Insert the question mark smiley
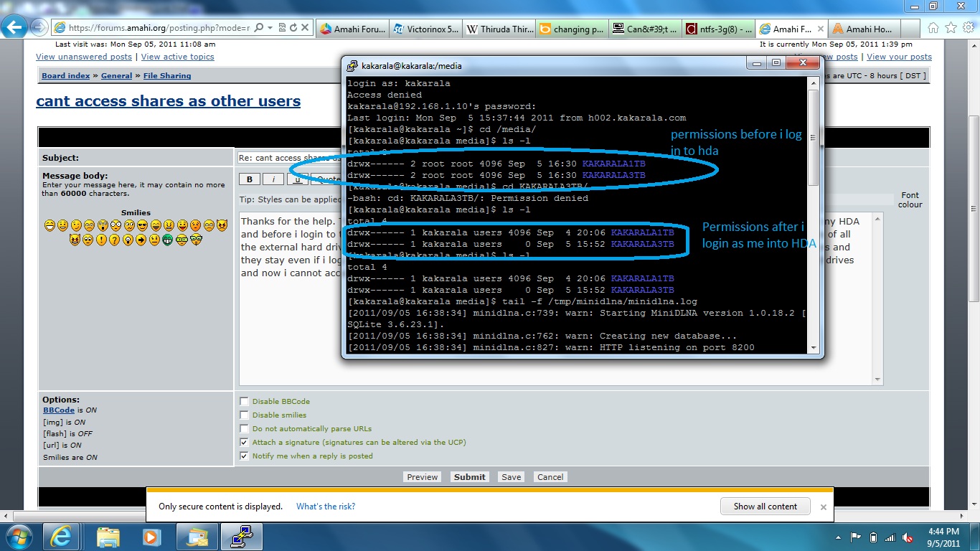 115,240
